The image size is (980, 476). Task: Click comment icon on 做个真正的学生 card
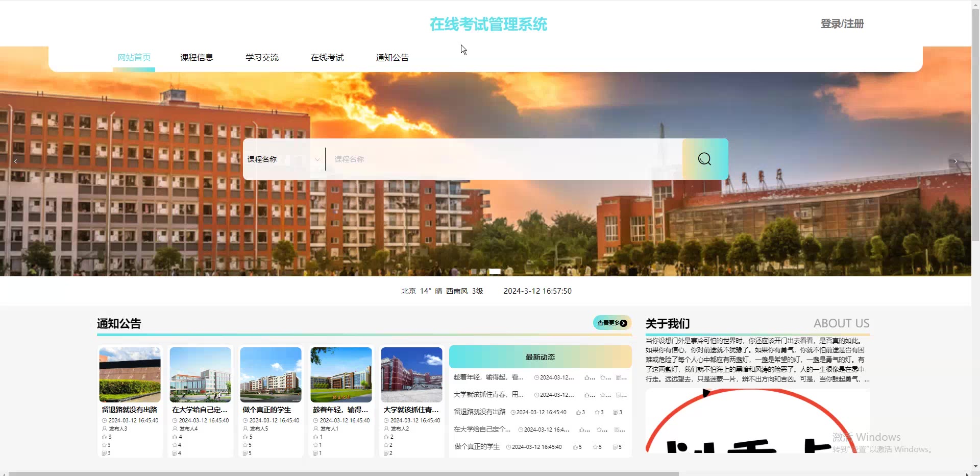245,454
